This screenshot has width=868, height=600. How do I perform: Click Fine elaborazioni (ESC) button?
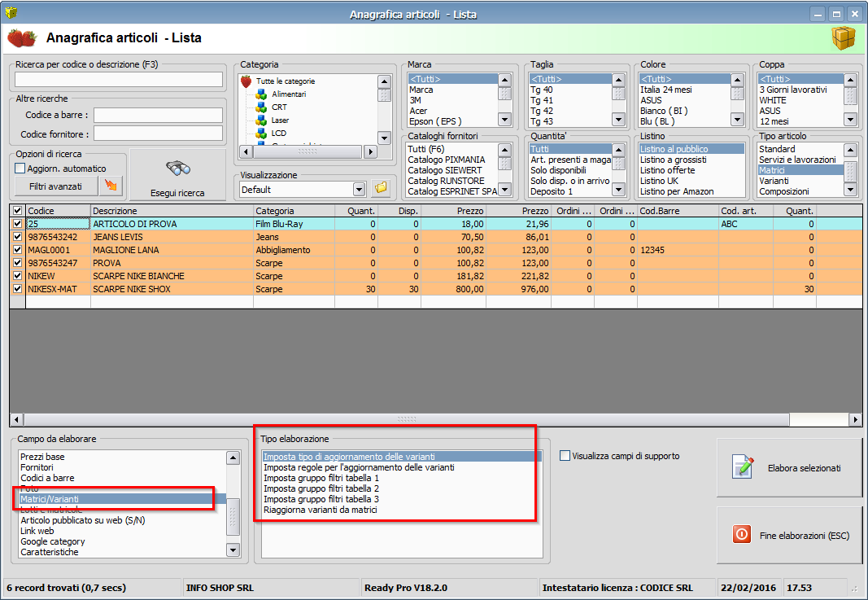point(789,535)
